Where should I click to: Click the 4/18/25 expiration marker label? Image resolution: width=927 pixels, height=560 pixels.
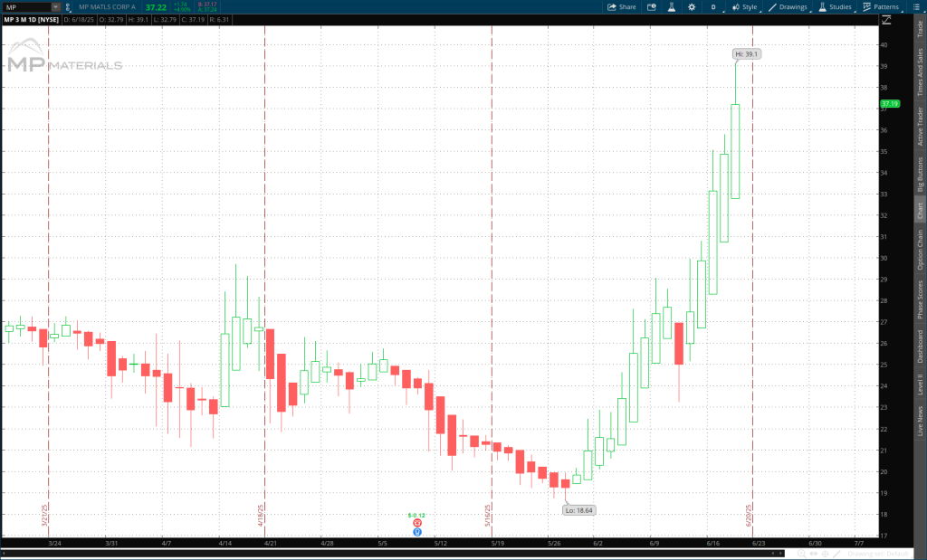(261, 515)
